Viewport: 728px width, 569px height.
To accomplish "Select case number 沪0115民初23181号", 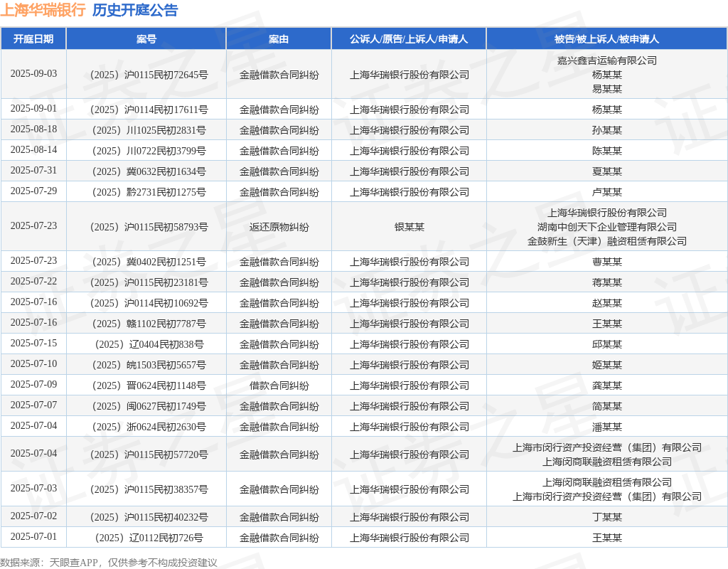I will [149, 282].
